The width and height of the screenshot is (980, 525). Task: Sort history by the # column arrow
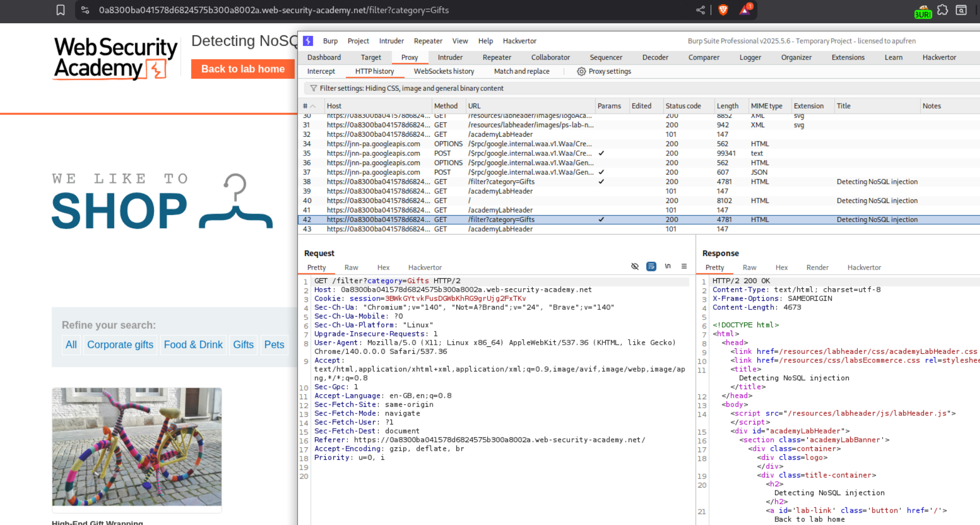tap(313, 106)
